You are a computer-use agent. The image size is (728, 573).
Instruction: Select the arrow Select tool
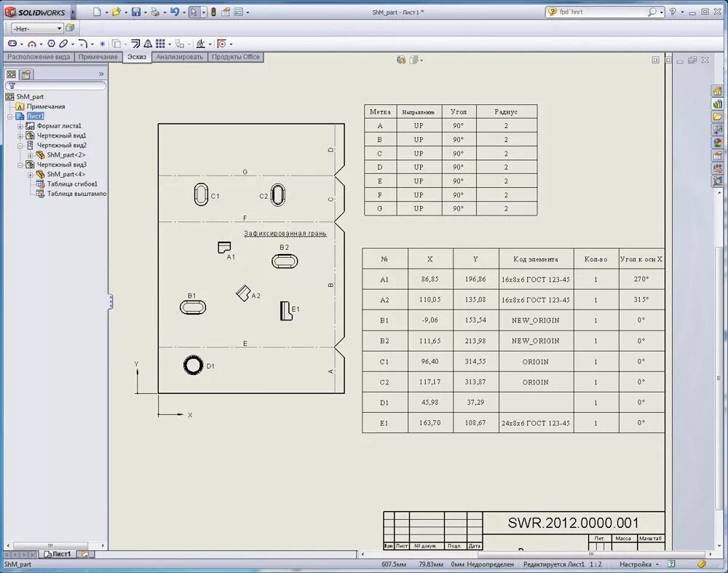pyautogui.click(x=194, y=12)
